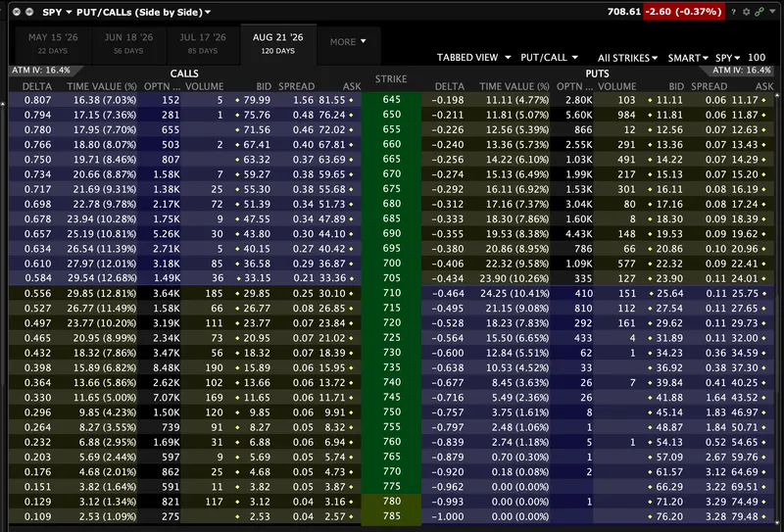Screen dimensions: 784x532
Task: Click the help question mark icon
Action: coord(734,11)
